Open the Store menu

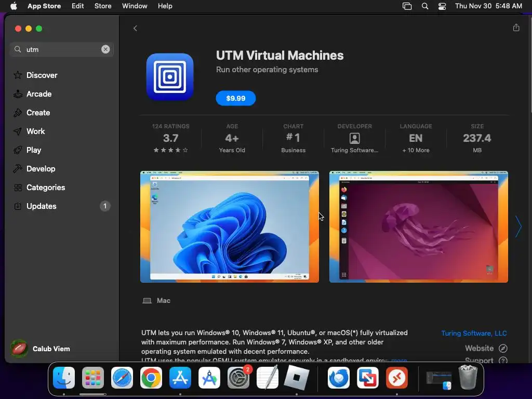click(103, 6)
